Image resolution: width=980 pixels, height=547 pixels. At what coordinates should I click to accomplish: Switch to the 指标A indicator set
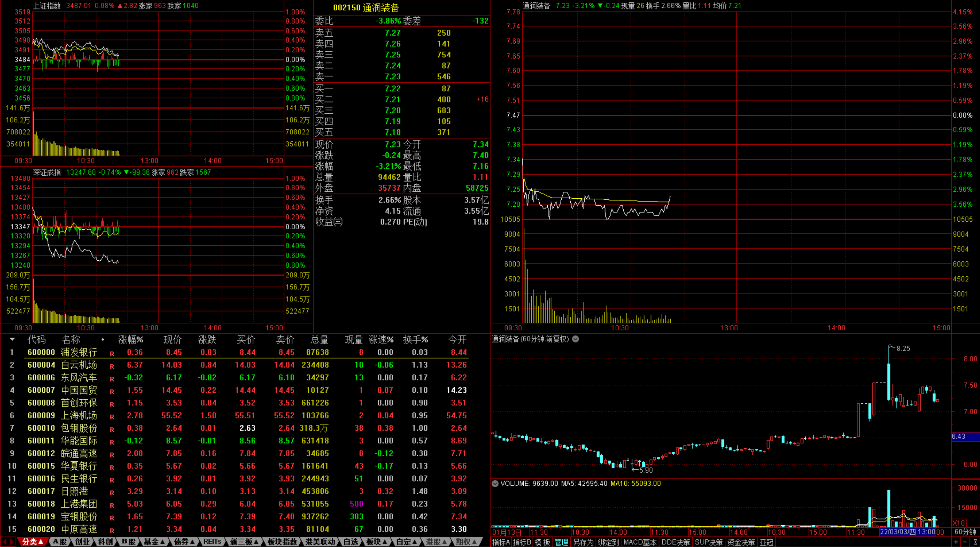(x=501, y=542)
